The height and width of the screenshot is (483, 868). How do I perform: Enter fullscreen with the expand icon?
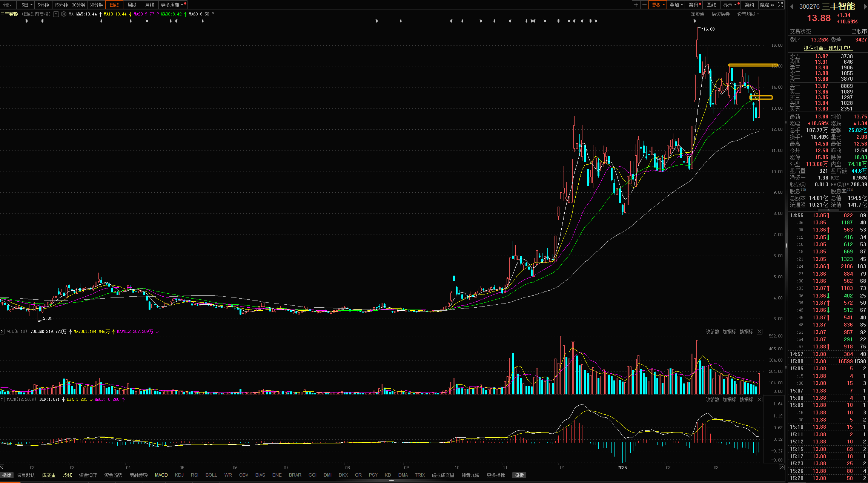click(x=780, y=5)
